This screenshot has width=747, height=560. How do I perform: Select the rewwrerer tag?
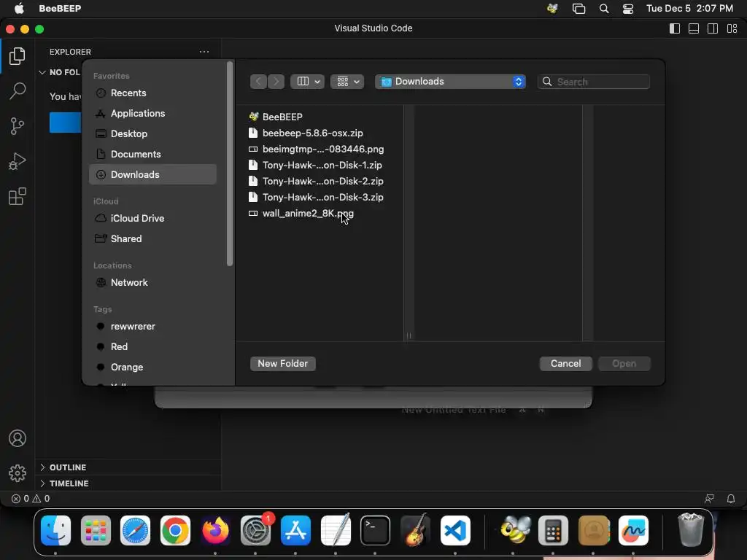click(x=152, y=326)
